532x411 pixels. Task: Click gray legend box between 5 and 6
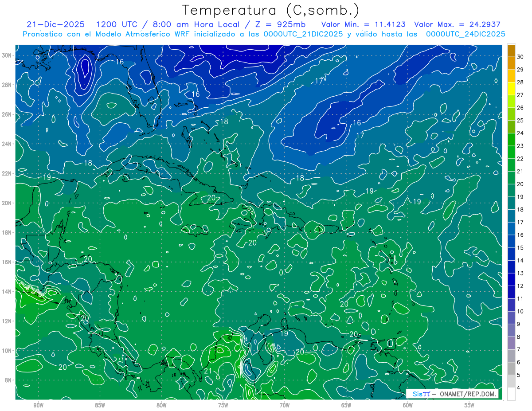pos(511,369)
